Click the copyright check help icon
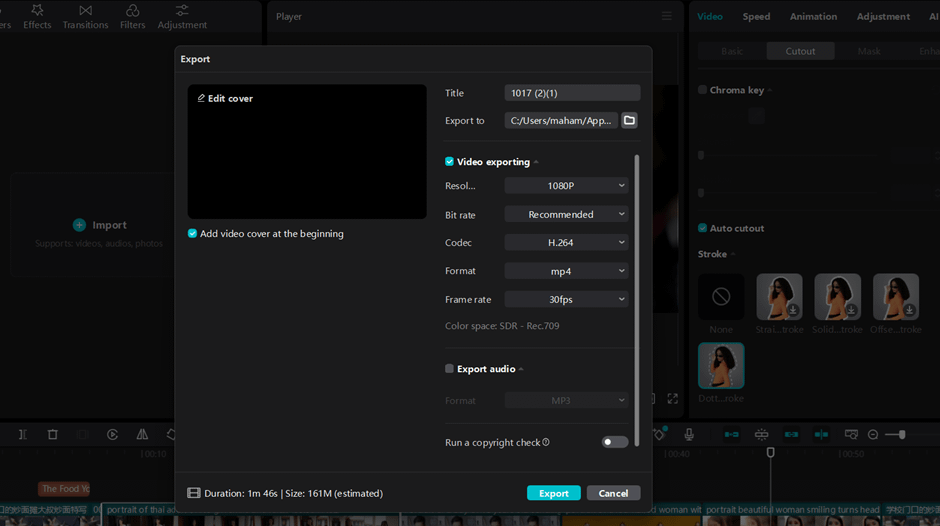The image size is (940, 526). pos(546,442)
